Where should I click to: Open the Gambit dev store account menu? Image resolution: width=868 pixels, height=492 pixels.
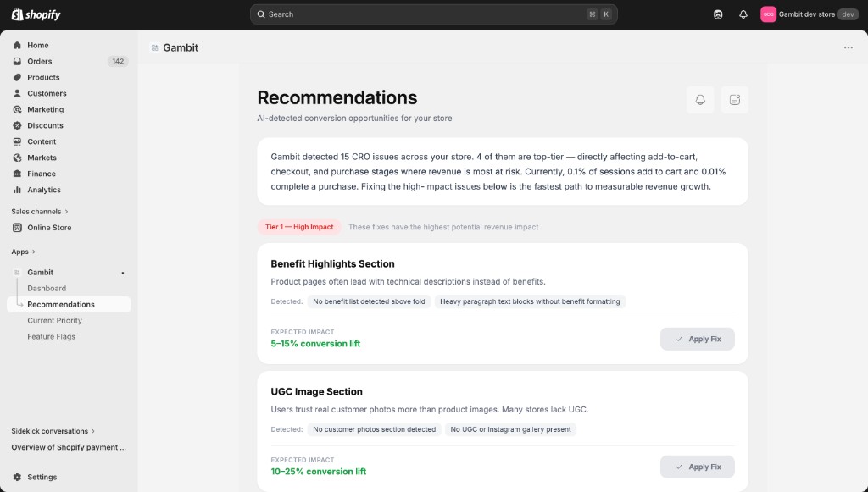[x=810, y=14]
